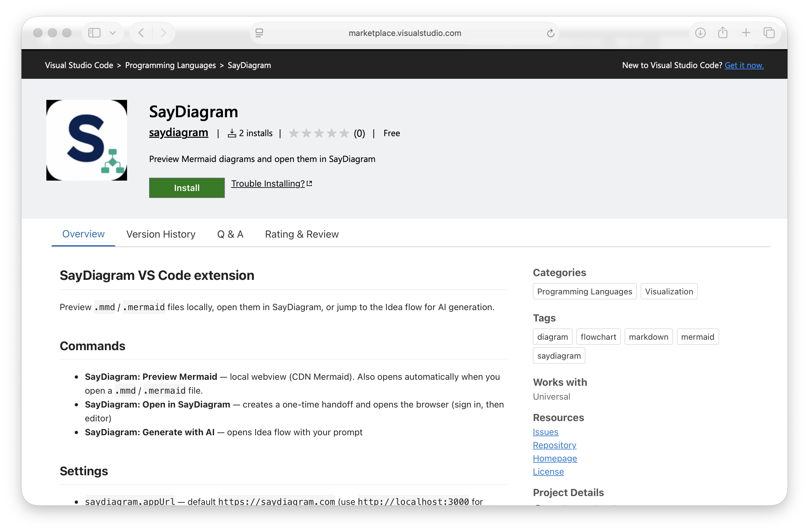Switch to the Version History tab
The width and height of the screenshot is (809, 532).
161,234
